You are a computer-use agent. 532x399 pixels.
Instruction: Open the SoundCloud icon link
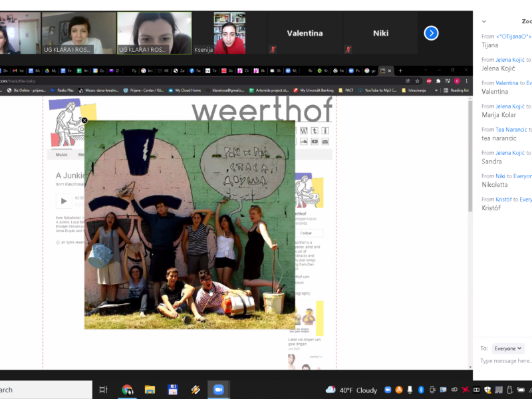[x=304, y=142]
